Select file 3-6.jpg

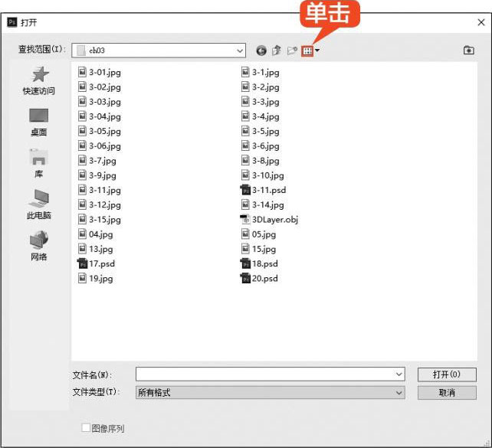coord(260,146)
